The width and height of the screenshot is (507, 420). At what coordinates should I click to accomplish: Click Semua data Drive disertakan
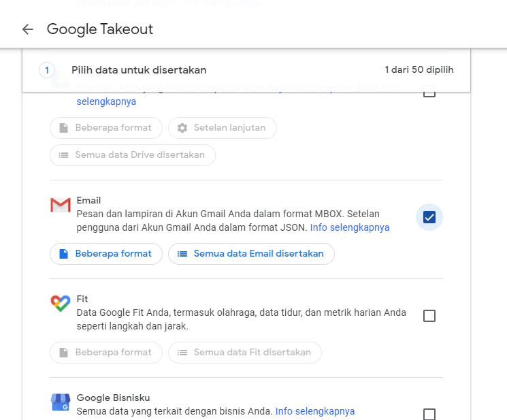(133, 155)
